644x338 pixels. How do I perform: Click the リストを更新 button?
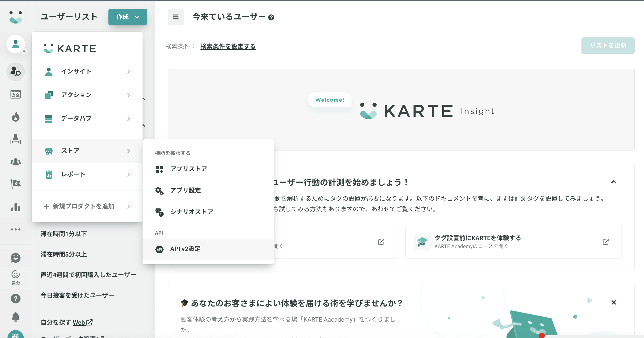(x=608, y=46)
